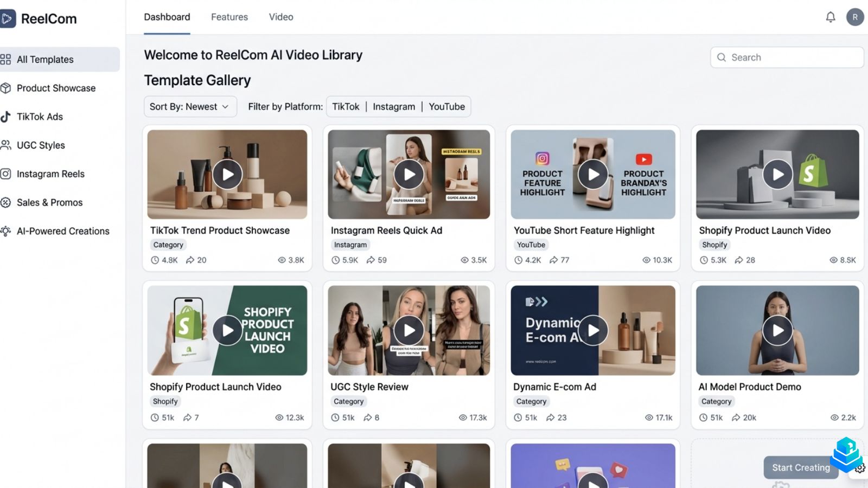Viewport: 868px width, 488px height.
Task: Click the Instagram Reels camera icon
Action: [5, 174]
